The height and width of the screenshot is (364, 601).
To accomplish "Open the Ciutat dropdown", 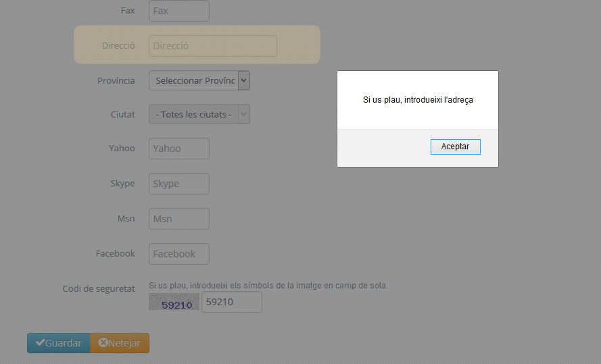I will [x=199, y=114].
